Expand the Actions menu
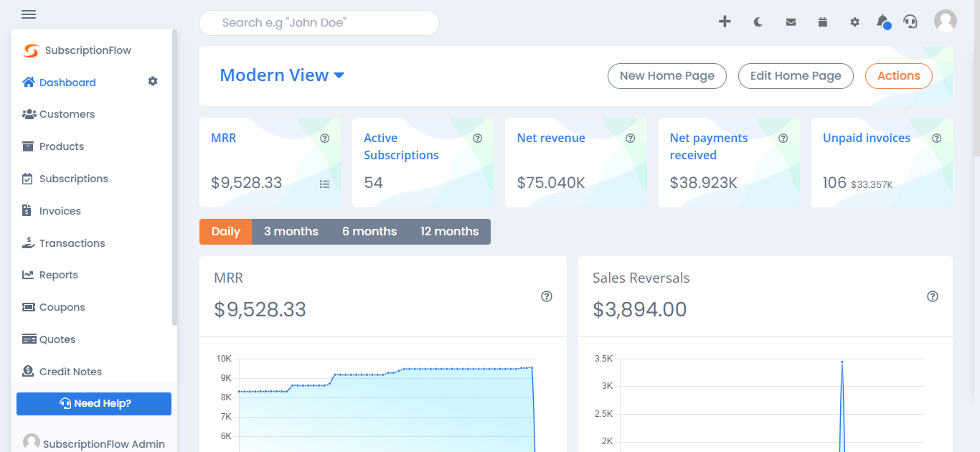 point(898,75)
